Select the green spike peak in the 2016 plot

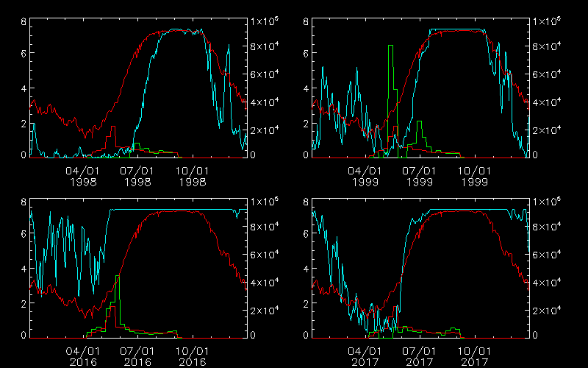click(x=118, y=277)
